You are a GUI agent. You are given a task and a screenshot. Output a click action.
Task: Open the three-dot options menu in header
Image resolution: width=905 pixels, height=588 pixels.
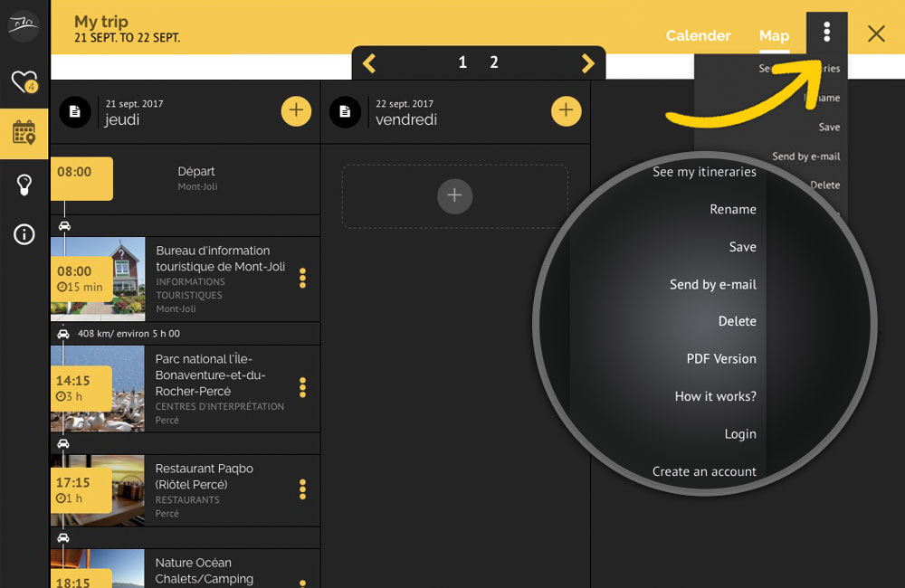(x=826, y=32)
